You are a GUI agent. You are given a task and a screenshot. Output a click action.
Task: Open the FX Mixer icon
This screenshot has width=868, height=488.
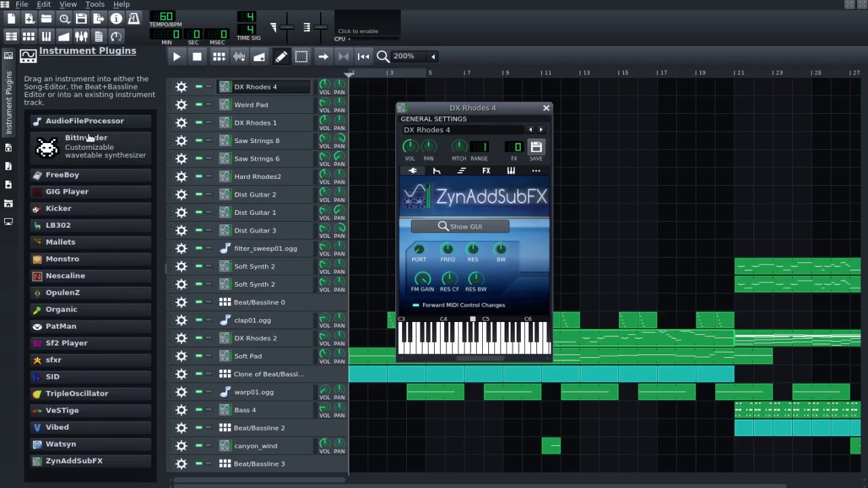coord(81,37)
